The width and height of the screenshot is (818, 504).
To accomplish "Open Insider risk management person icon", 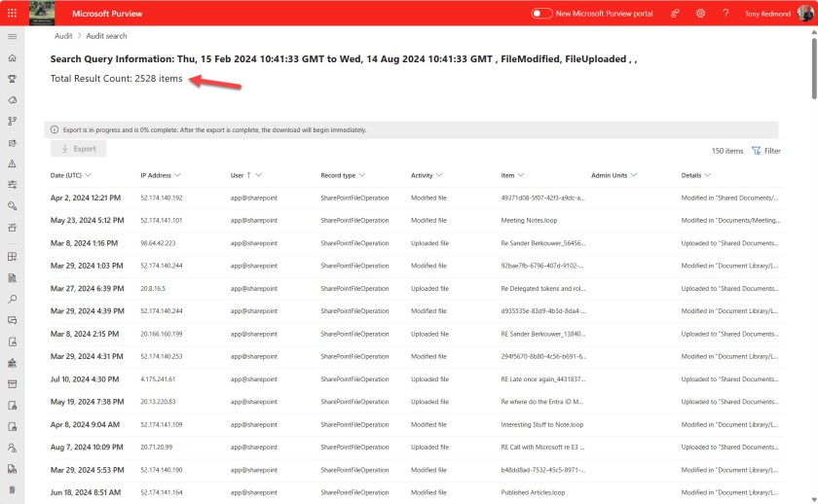I will [x=12, y=448].
